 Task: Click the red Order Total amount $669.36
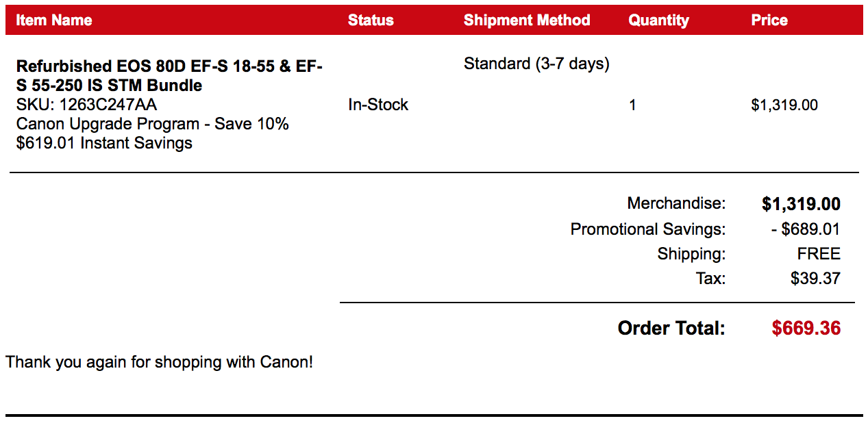pos(806,329)
